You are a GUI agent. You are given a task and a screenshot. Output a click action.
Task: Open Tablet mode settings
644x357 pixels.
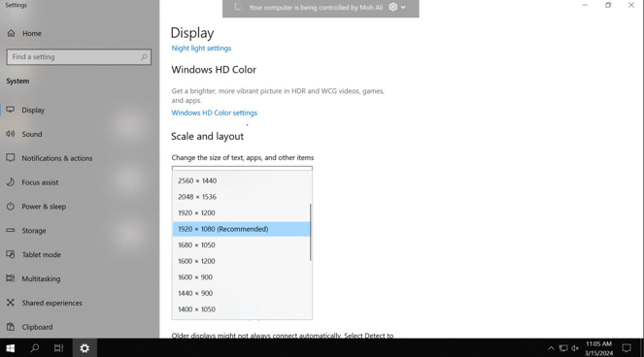[41, 255]
